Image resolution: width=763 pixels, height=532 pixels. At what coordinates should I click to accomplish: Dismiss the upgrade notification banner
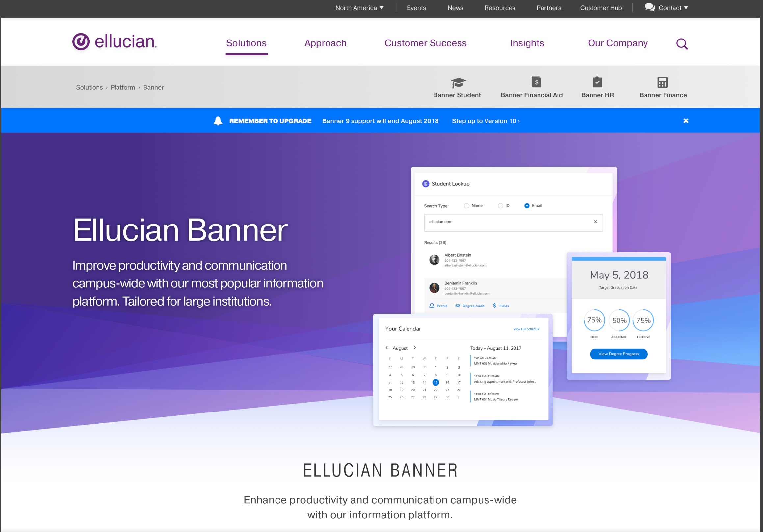tap(686, 120)
